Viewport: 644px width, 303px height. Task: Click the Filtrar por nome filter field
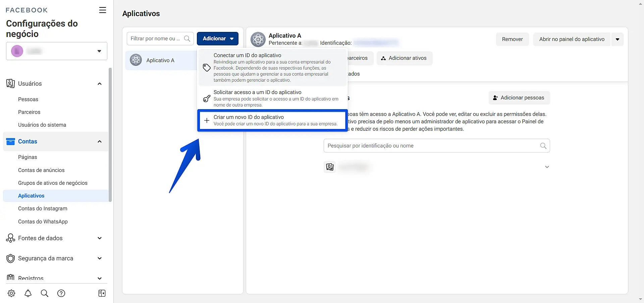[160, 39]
